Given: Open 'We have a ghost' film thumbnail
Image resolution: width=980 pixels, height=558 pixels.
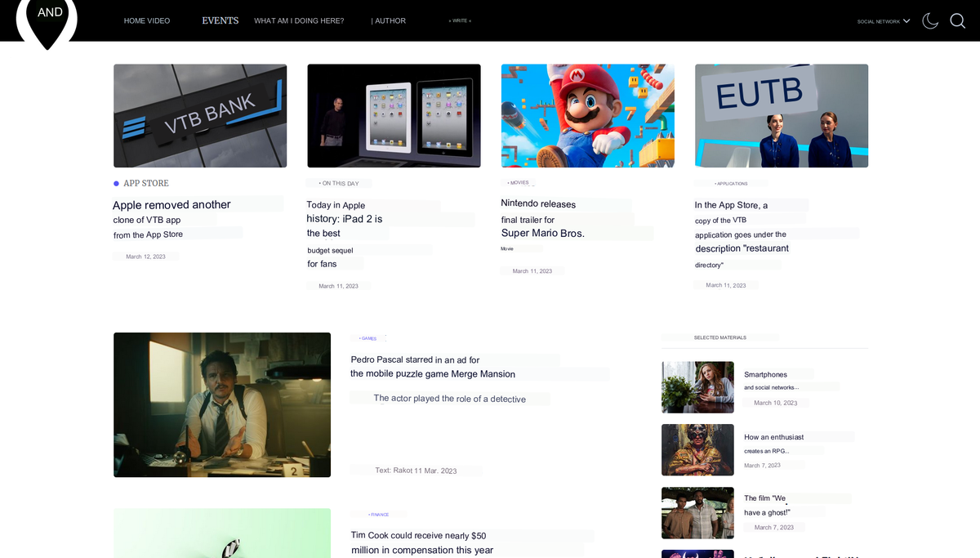Looking at the screenshot, I should click(x=697, y=512).
